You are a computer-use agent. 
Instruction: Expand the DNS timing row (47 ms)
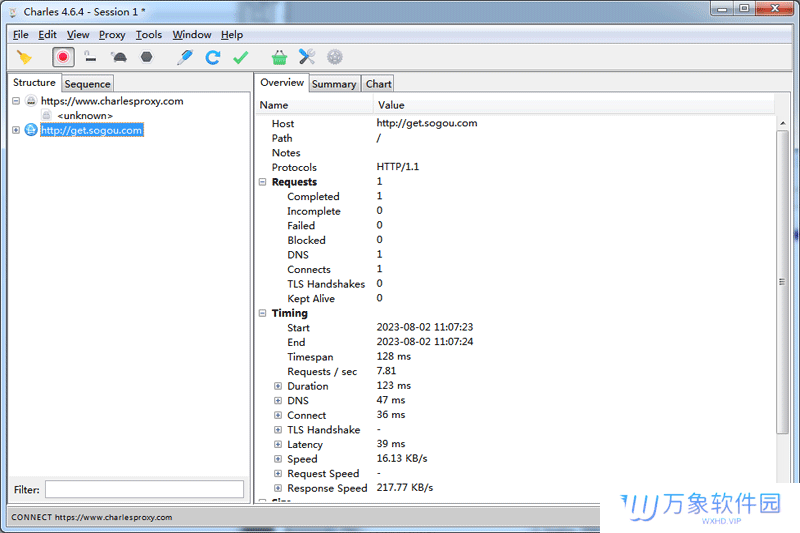point(278,401)
